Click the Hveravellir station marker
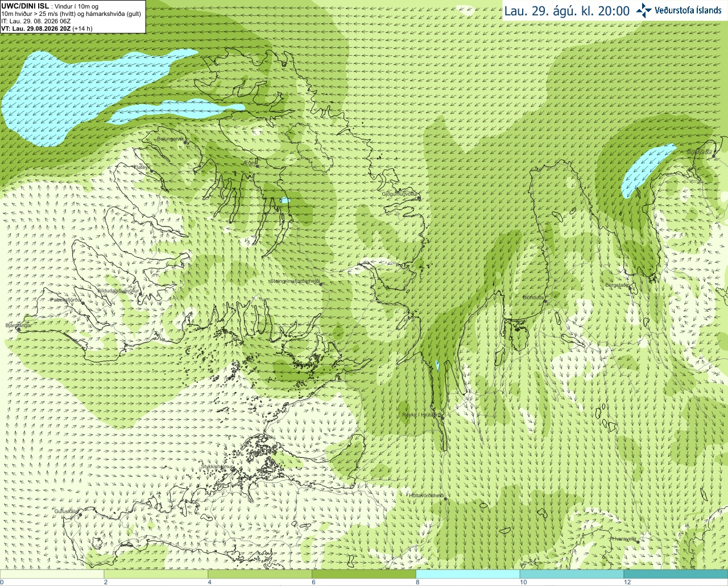Screen dimensions: 728x586 638,542
